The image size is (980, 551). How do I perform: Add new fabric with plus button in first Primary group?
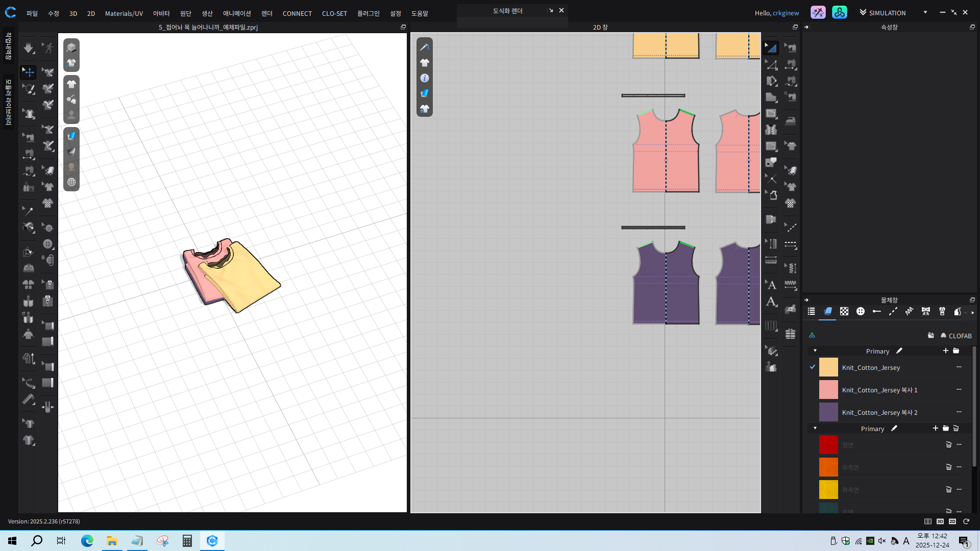point(945,351)
